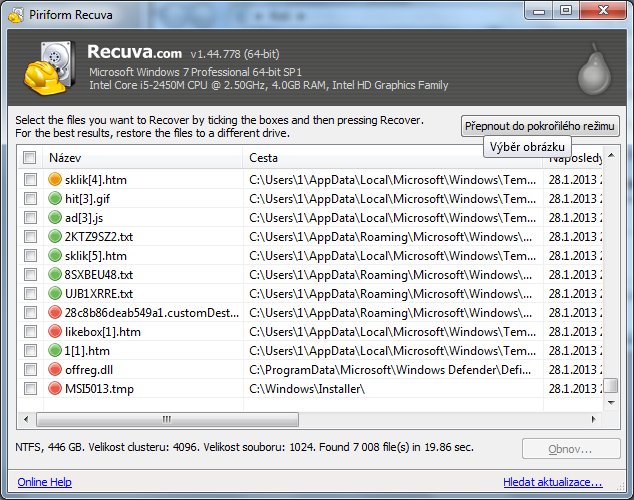Click the green status dot beside sklik[5].htm
This screenshot has height=500, width=634.
tap(55, 255)
